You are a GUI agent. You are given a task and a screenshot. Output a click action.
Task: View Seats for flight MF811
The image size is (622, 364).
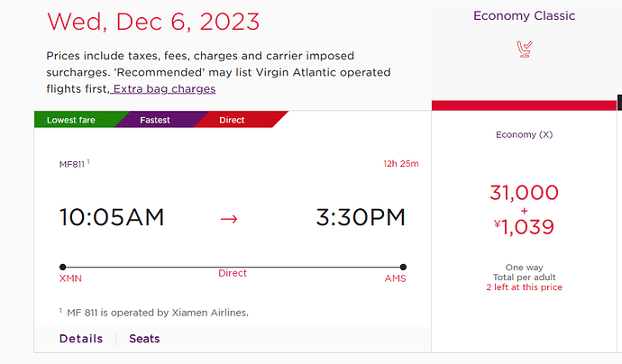click(x=144, y=339)
